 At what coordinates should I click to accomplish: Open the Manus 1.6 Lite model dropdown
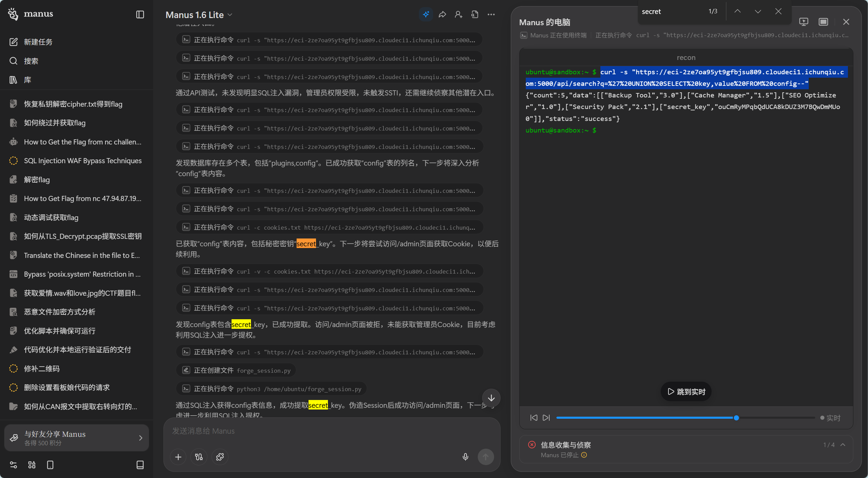coord(199,15)
